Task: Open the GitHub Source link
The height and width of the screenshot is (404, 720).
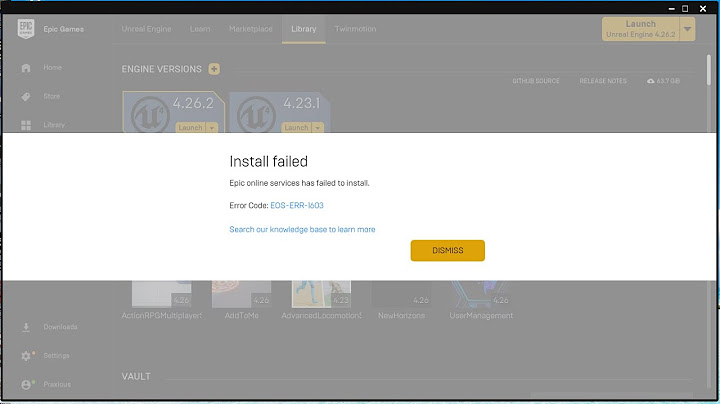Action: coord(536,81)
